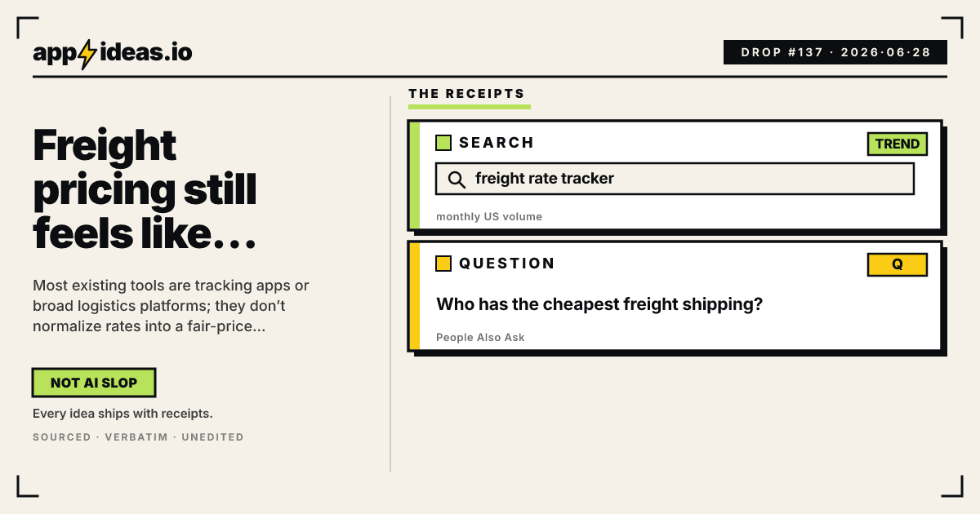Click the magnifying glass search icon
Screen dimensions: 980x514
click(457, 179)
